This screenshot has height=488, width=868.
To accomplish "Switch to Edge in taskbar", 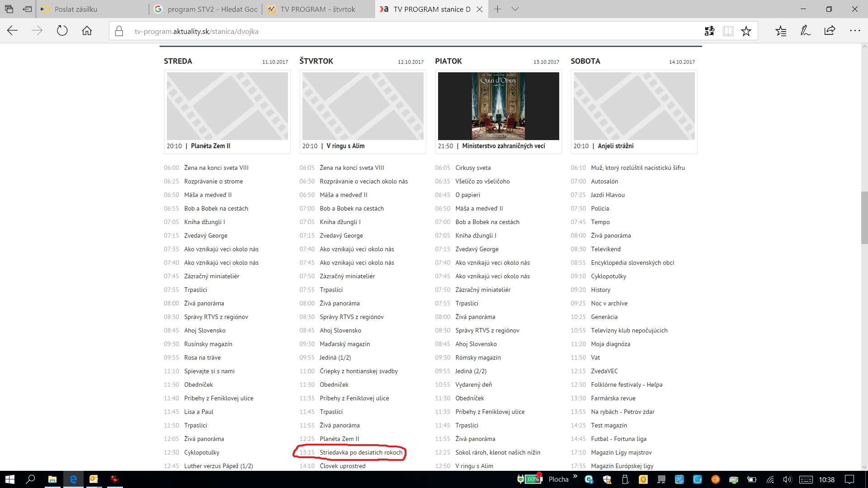I will 73,479.
